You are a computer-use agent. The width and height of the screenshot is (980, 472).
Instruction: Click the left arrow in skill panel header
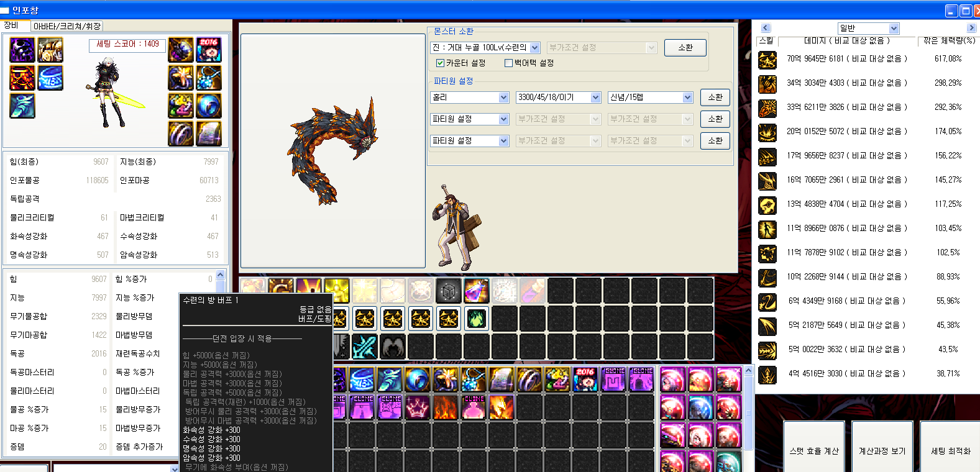[x=766, y=28]
